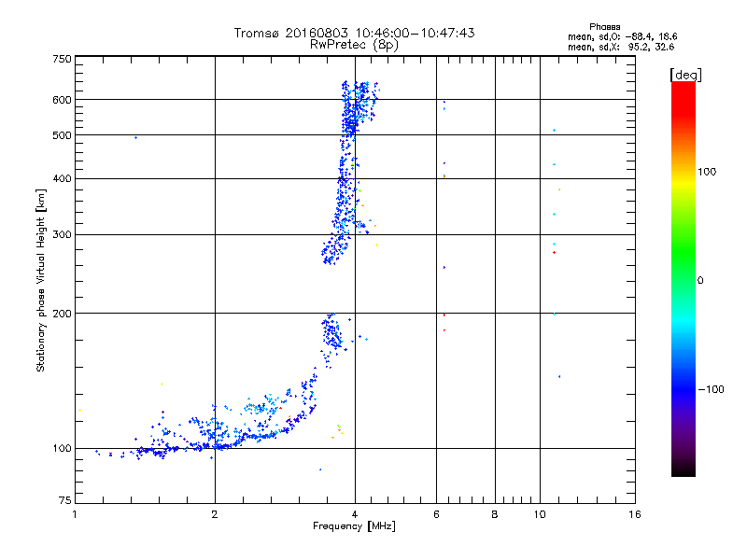This screenshot has height=560, width=747.
Task: Click the lone blue point just below 500 km left of 2 MHz
Action: tap(135, 137)
